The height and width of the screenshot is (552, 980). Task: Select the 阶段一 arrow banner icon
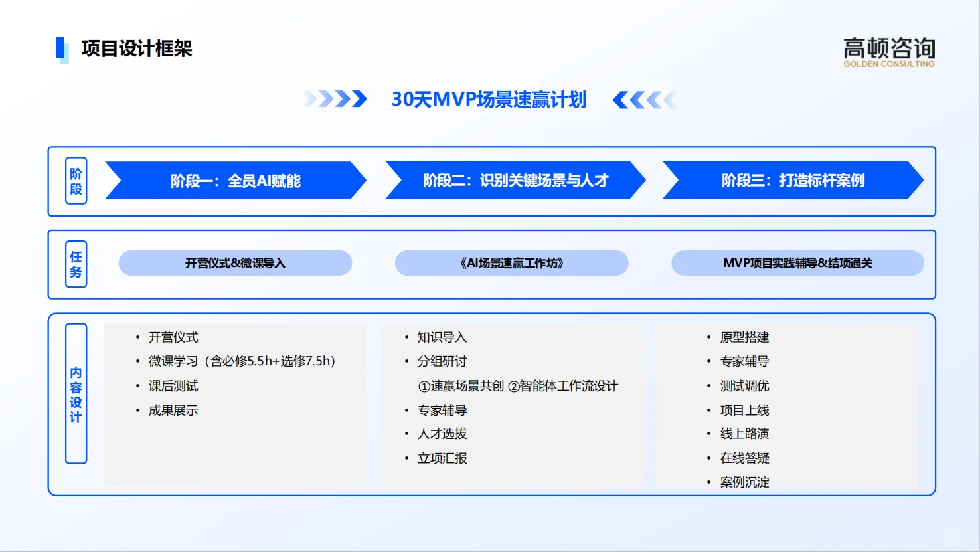pyautogui.click(x=236, y=180)
